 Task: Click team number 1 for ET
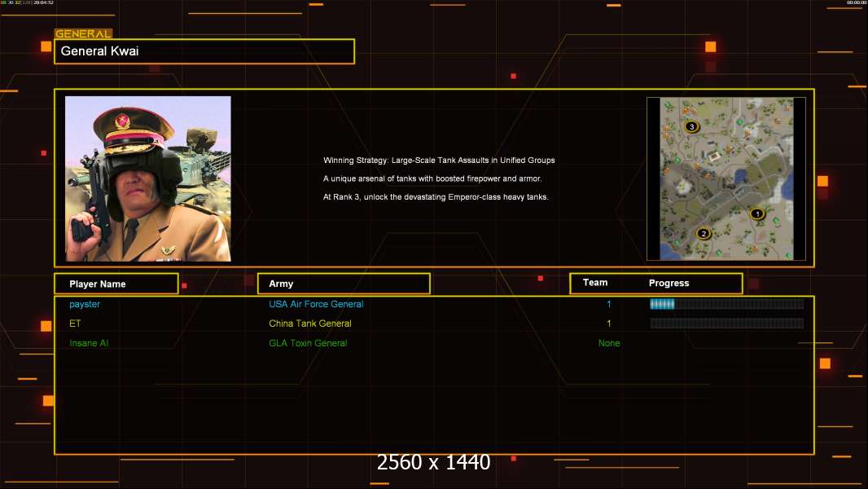point(609,324)
